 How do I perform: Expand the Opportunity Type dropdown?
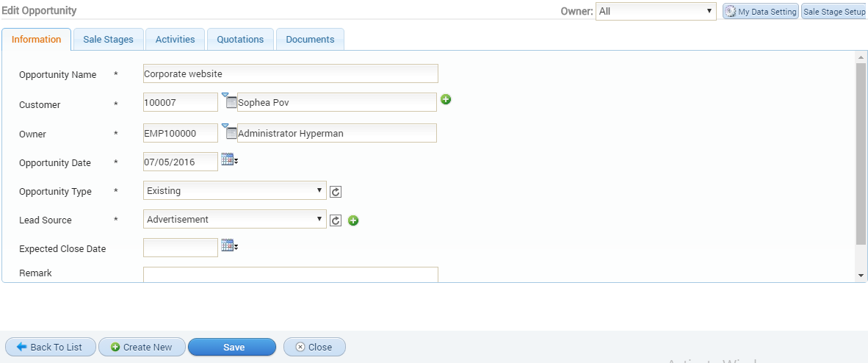[x=235, y=190]
